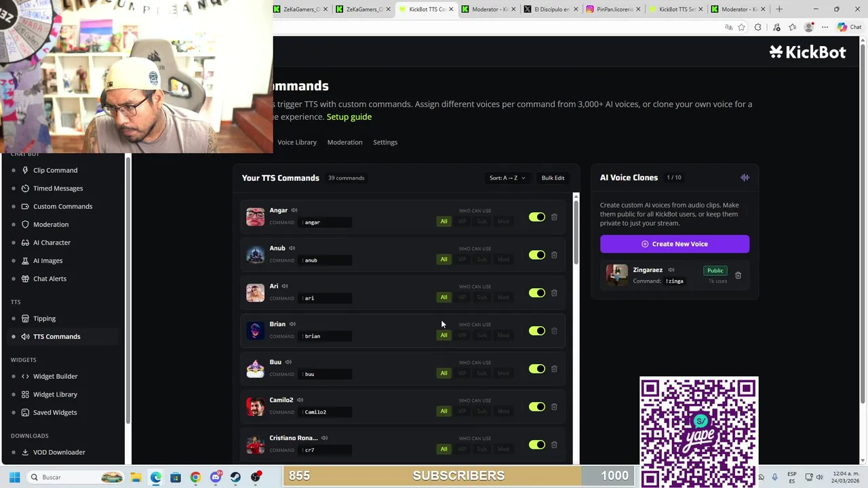
Task: Preview the Ari voice sound
Action: pos(285,286)
